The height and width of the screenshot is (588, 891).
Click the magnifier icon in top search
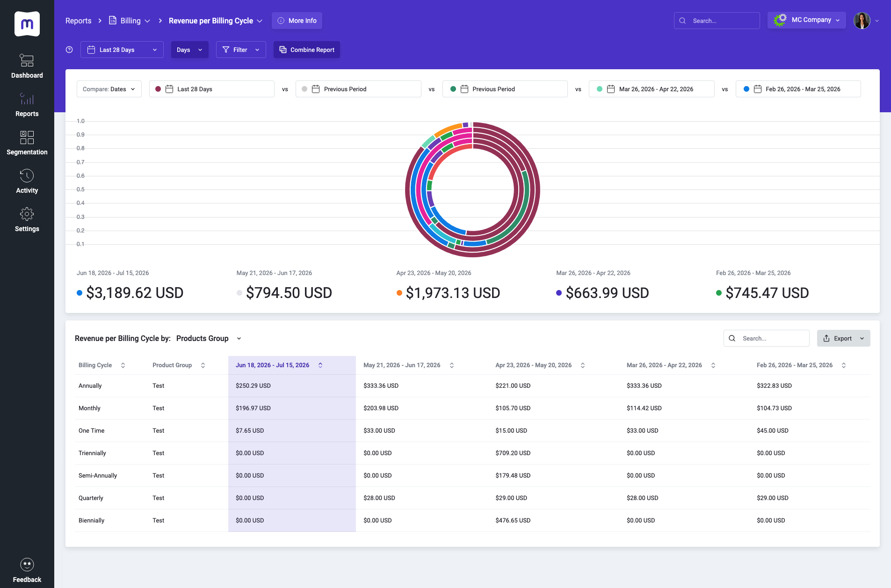pos(682,21)
